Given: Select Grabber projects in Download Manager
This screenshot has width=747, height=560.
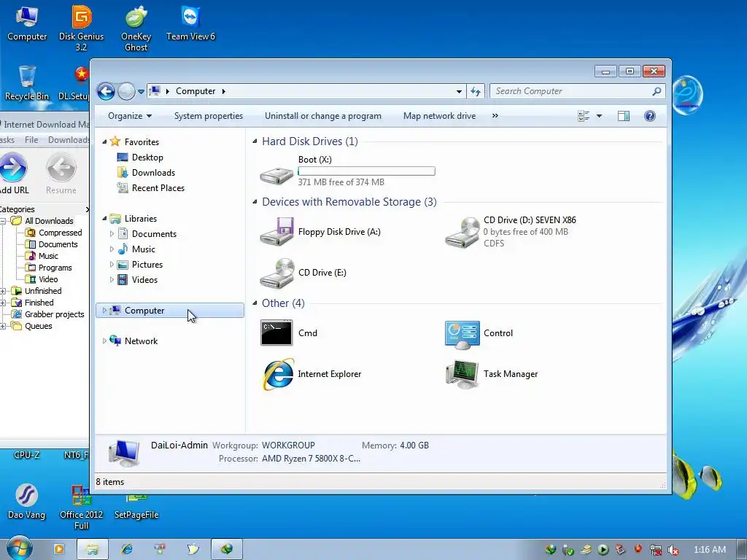Looking at the screenshot, I should [x=54, y=314].
